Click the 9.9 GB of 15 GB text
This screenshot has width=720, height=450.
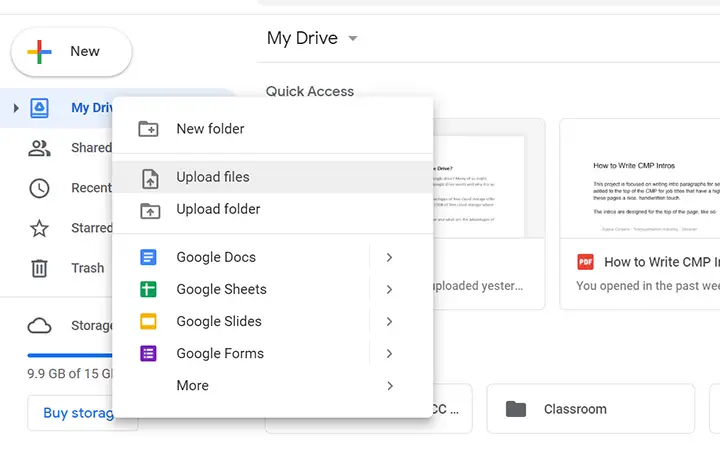(x=69, y=374)
